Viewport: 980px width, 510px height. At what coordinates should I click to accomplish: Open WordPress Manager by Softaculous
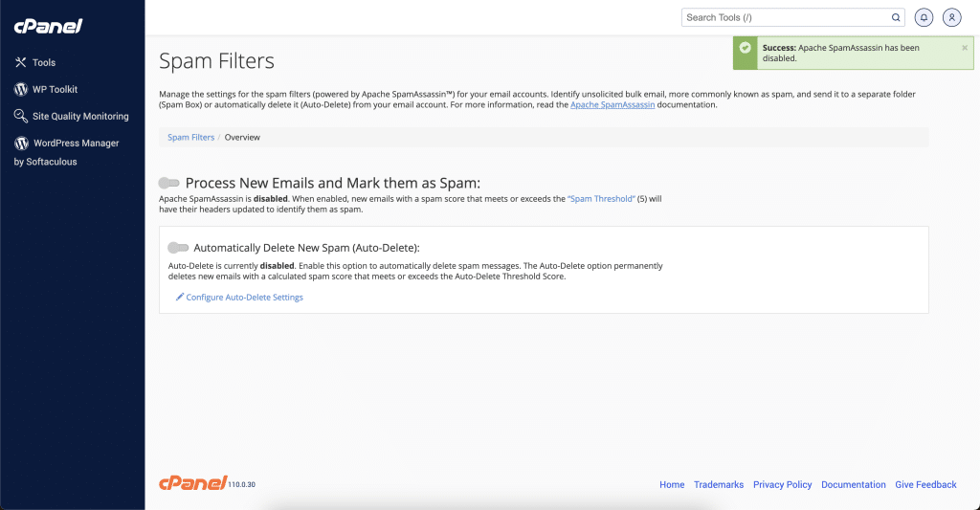pos(66,152)
